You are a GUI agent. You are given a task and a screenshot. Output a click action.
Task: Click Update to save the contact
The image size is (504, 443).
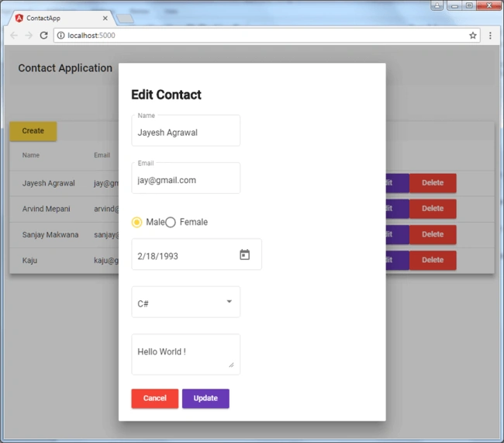(x=205, y=398)
